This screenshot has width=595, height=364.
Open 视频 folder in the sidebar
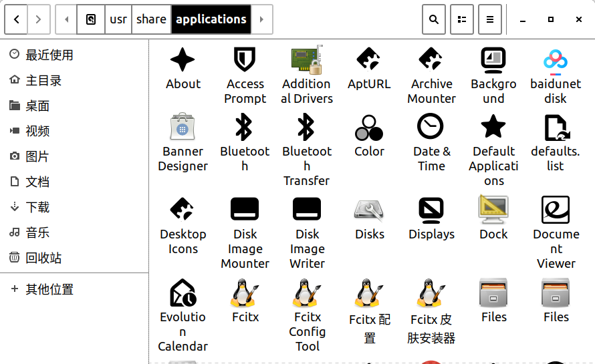click(x=74, y=131)
